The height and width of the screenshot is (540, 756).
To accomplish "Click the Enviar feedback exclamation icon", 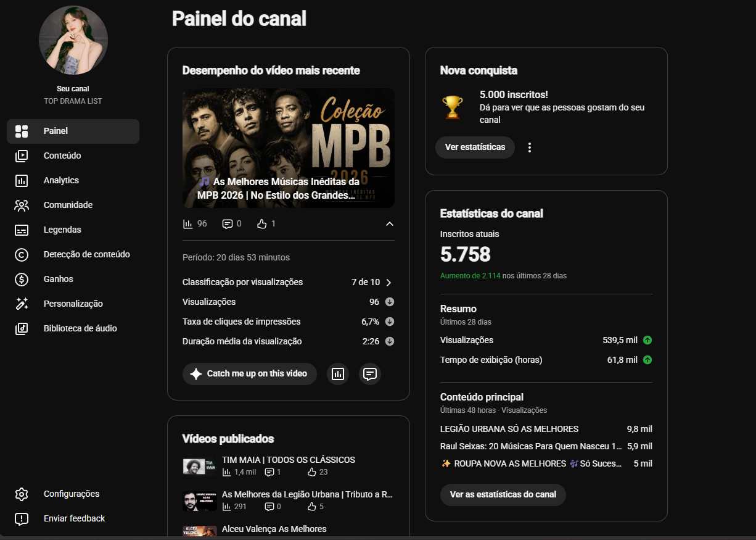I will 22,519.
